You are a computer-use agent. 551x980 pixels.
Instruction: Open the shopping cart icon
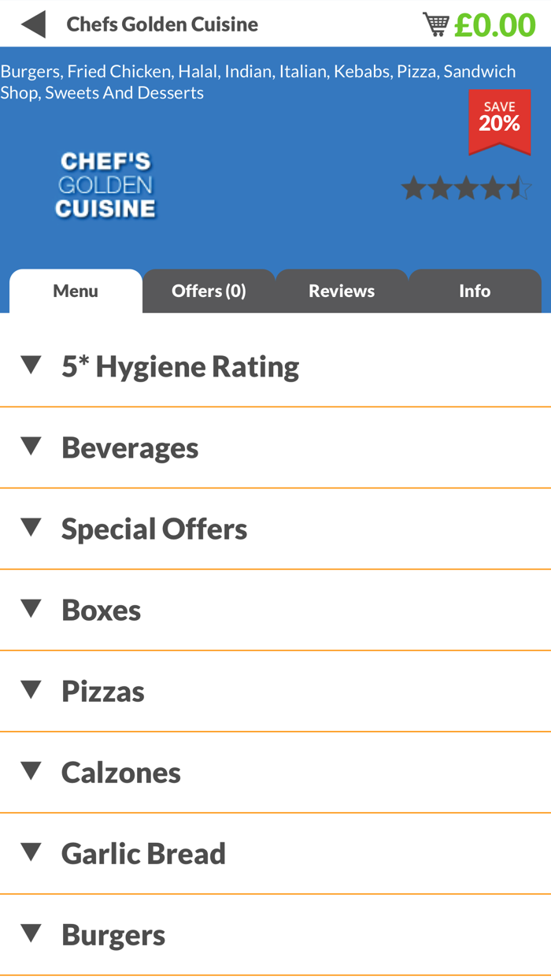[x=435, y=24]
